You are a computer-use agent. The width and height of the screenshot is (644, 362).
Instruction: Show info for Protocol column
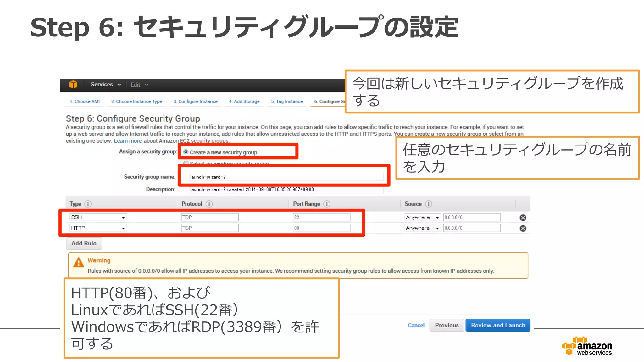coord(209,204)
